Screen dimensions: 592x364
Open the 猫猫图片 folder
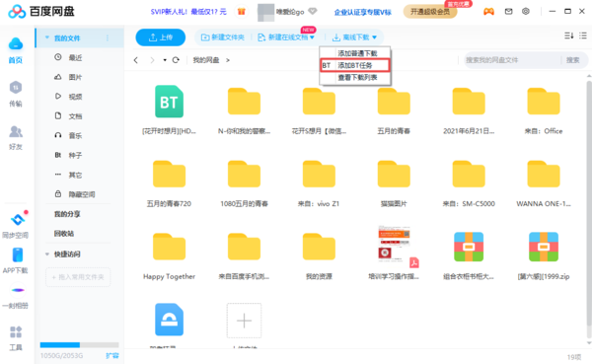pos(394,183)
